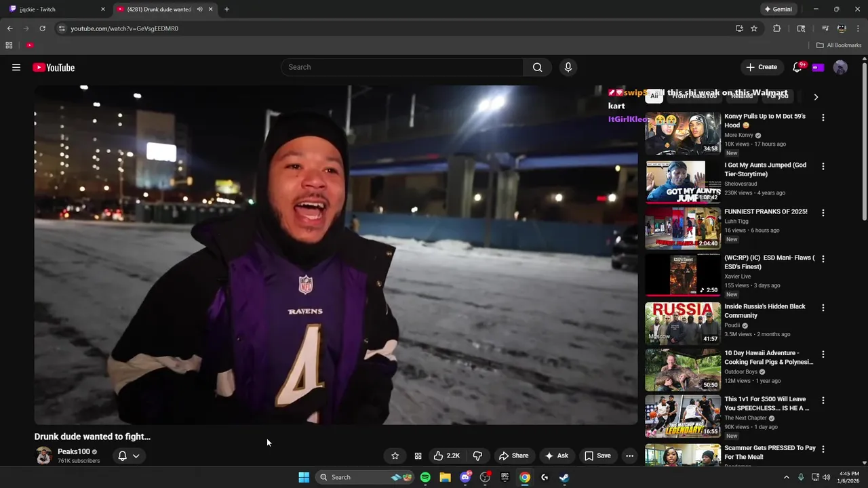Toggle the Peaks100 notification bell dropdown
This screenshot has width=868, height=488.
click(x=129, y=455)
